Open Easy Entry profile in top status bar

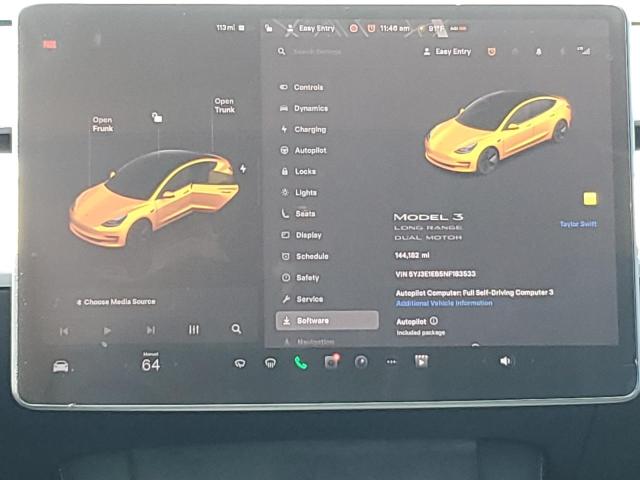pos(311,28)
